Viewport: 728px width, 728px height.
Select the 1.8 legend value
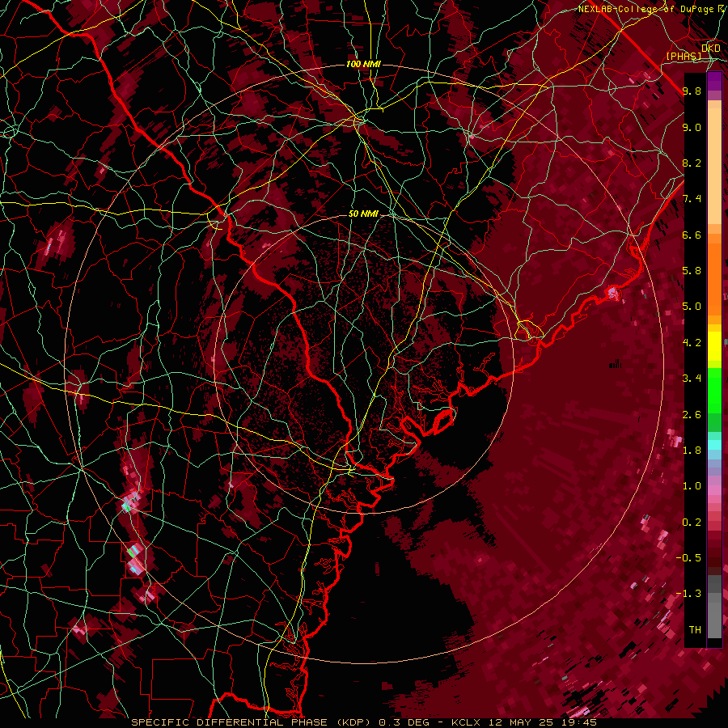[x=692, y=451]
